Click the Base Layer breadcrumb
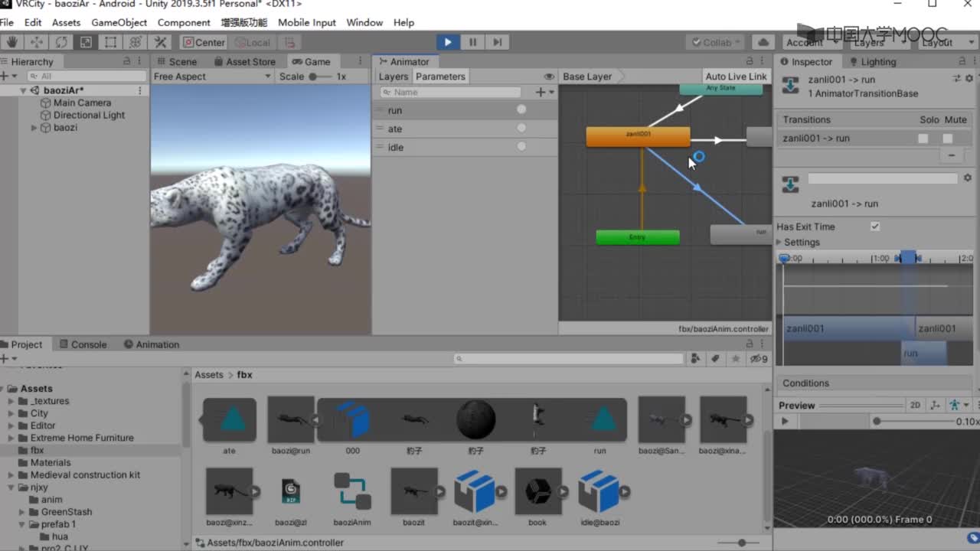Image resolution: width=980 pixels, height=551 pixels. tap(587, 77)
